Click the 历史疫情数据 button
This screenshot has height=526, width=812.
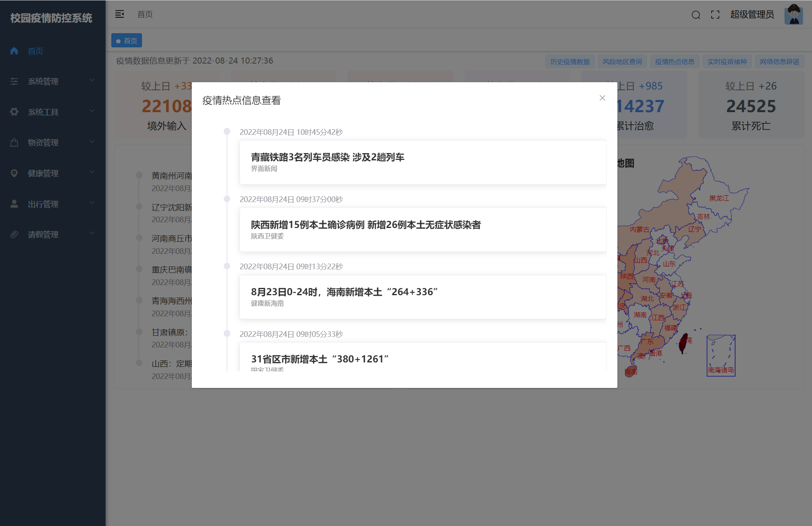[x=570, y=62]
